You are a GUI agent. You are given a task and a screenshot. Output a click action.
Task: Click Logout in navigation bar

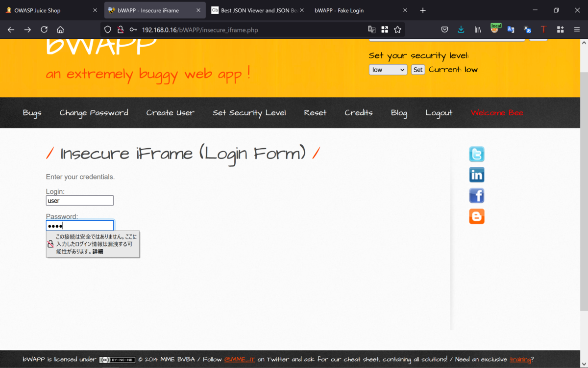pyautogui.click(x=439, y=113)
